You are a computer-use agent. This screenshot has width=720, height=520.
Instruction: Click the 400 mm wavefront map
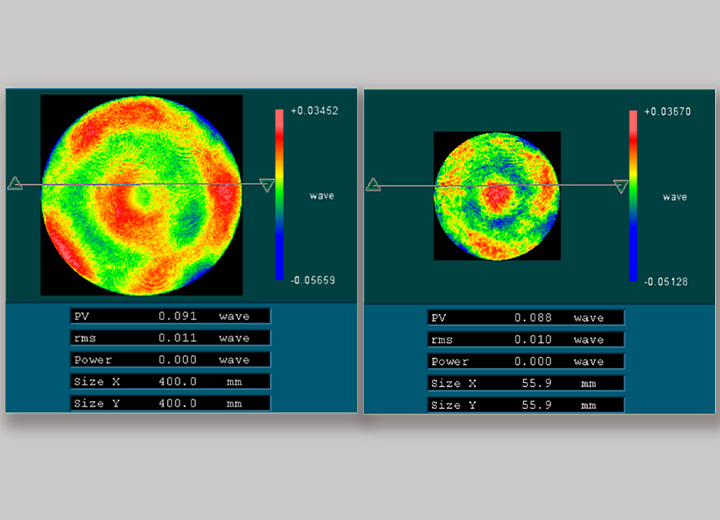[141, 195]
